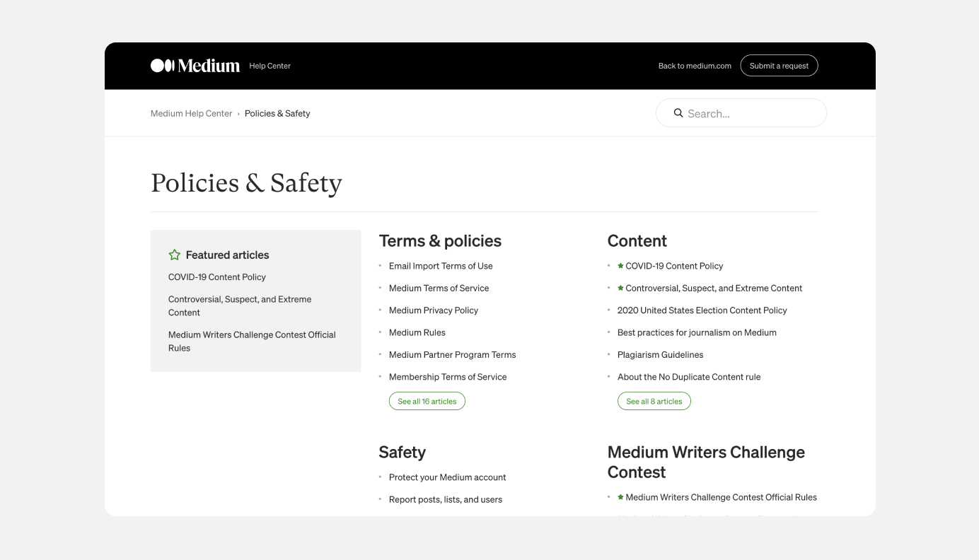Image resolution: width=979 pixels, height=560 pixels.
Task: Open Medium Partner Program Terms
Action: tap(453, 355)
